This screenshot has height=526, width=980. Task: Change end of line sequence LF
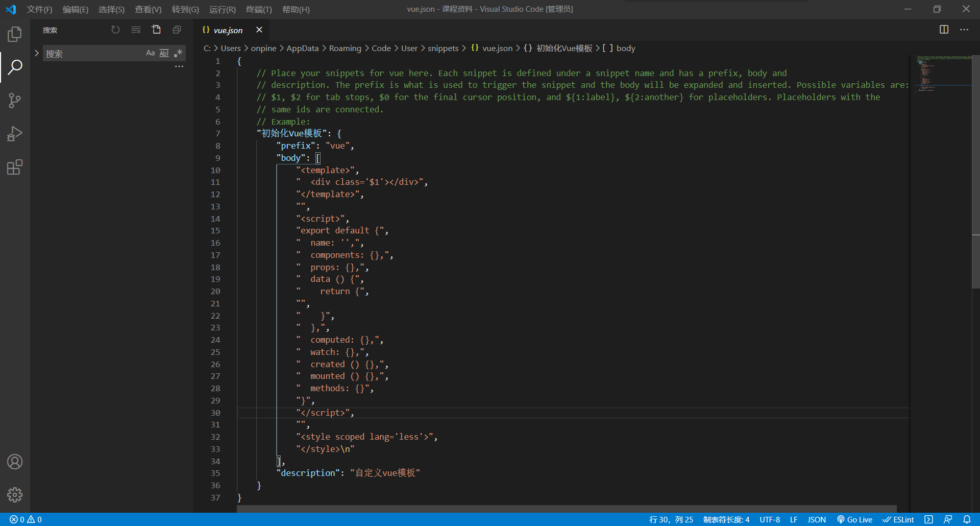[794, 519]
